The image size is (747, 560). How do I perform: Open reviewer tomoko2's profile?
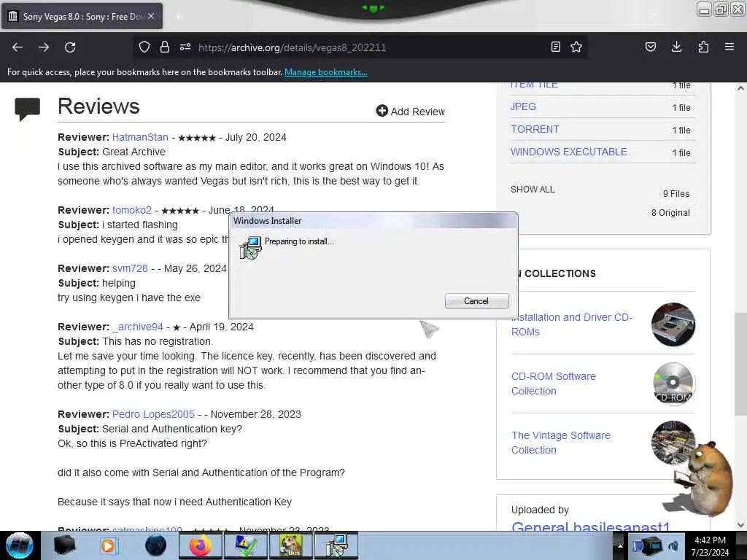click(x=132, y=210)
